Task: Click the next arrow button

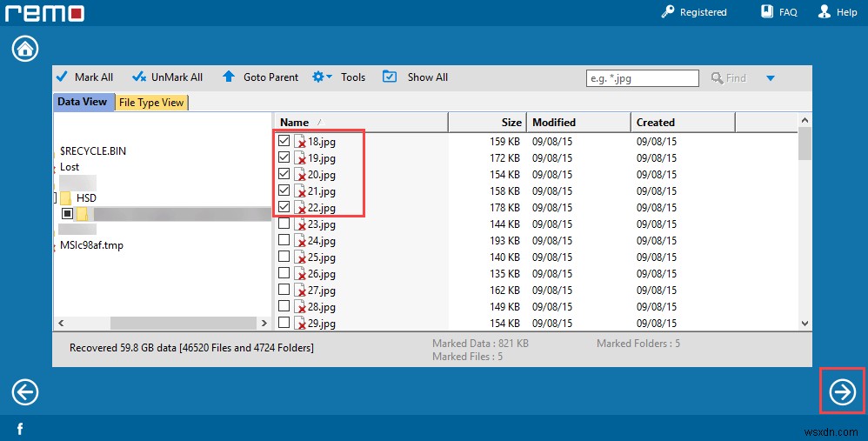Action: coord(843,392)
